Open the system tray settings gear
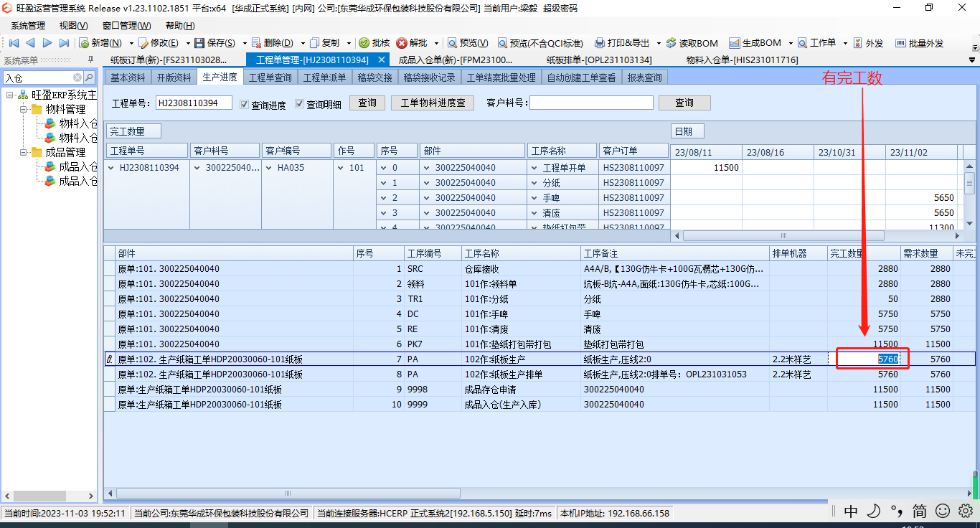 (966, 511)
